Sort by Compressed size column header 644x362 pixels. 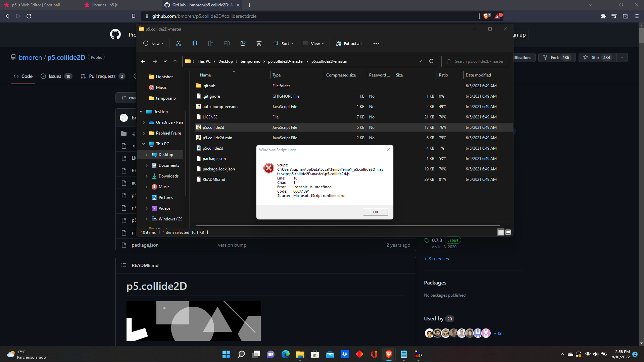[x=345, y=75]
